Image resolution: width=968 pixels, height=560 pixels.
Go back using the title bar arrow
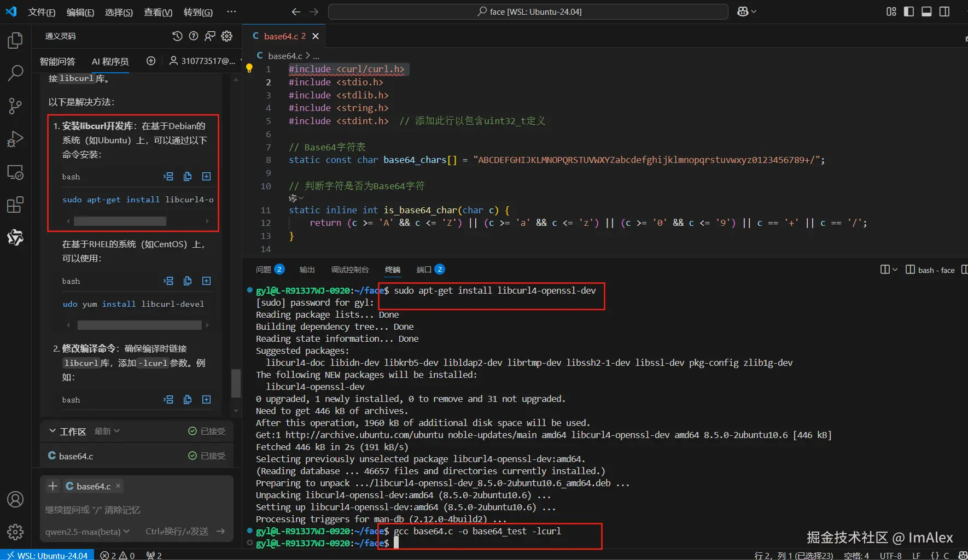pyautogui.click(x=296, y=11)
